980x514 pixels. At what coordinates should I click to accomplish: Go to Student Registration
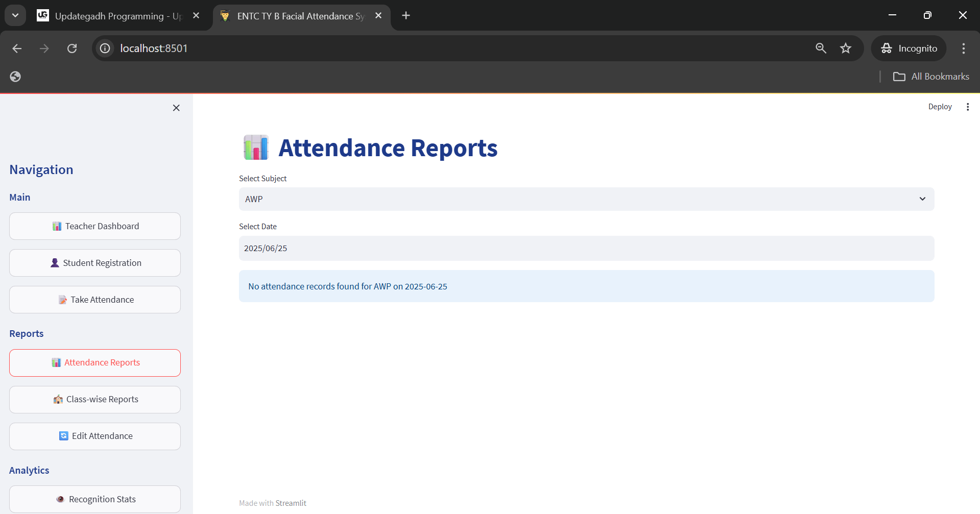95,263
